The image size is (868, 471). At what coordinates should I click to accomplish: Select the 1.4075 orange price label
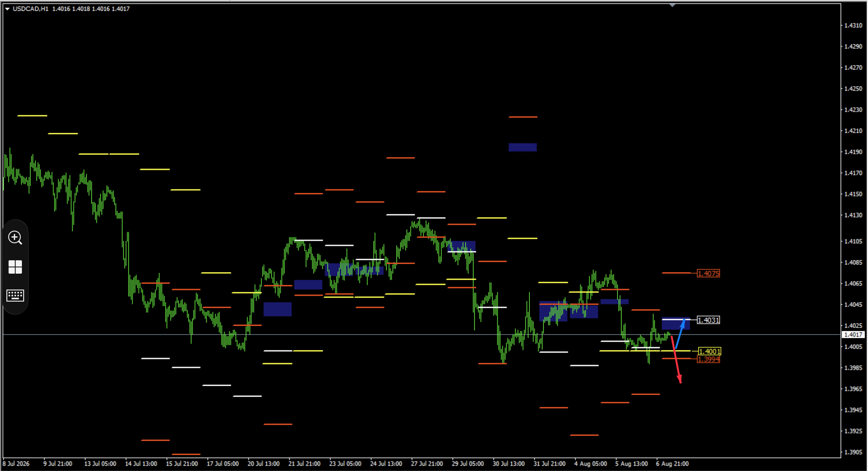point(708,273)
